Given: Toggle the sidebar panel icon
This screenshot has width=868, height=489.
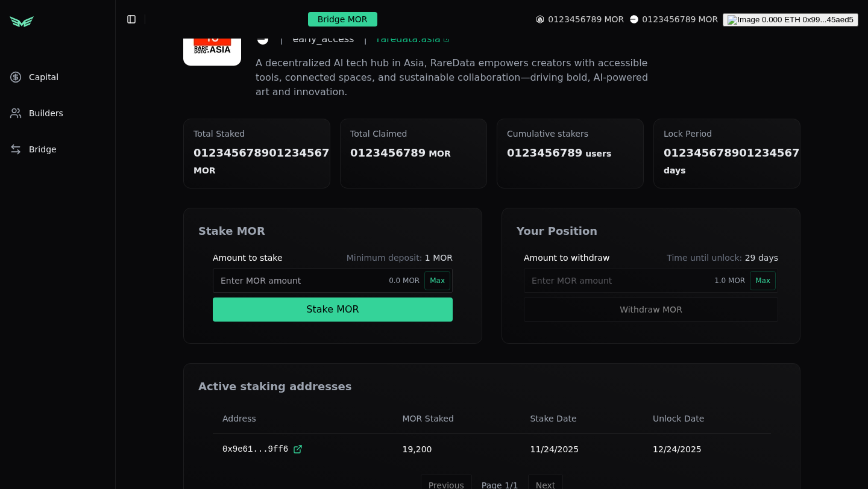Looking at the screenshot, I should point(131,19).
